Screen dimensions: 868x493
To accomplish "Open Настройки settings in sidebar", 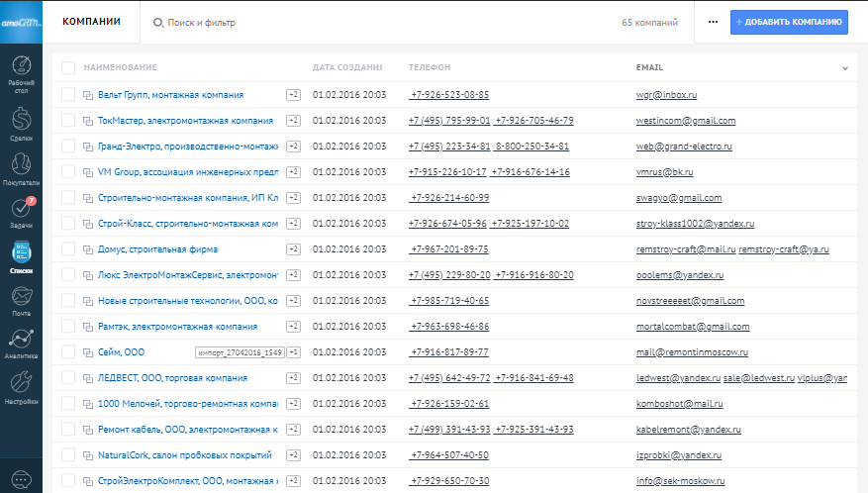I will (x=21, y=387).
